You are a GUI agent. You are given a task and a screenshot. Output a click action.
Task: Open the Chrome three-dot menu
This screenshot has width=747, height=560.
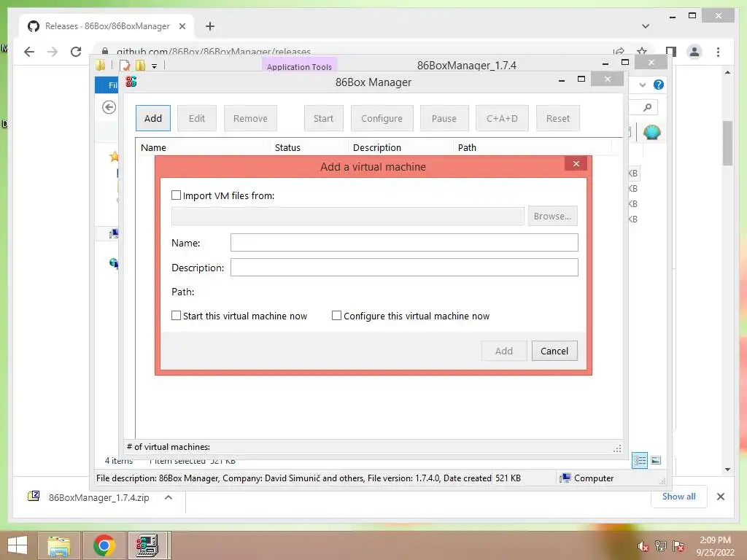point(718,52)
